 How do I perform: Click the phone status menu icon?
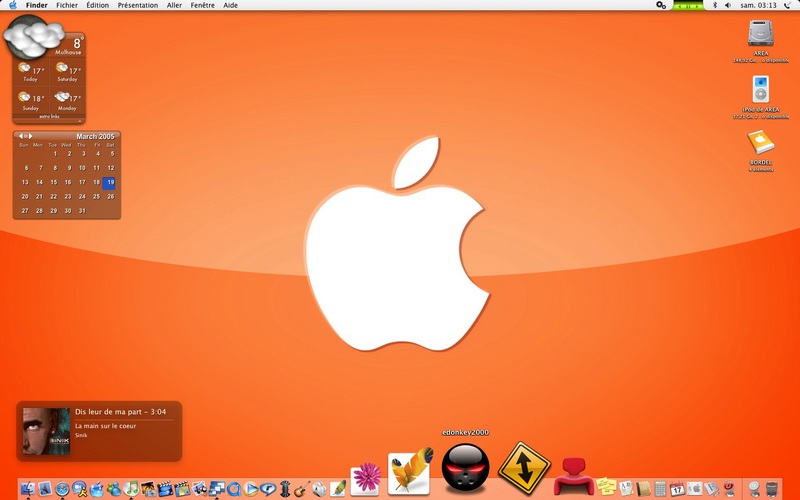(788, 5)
